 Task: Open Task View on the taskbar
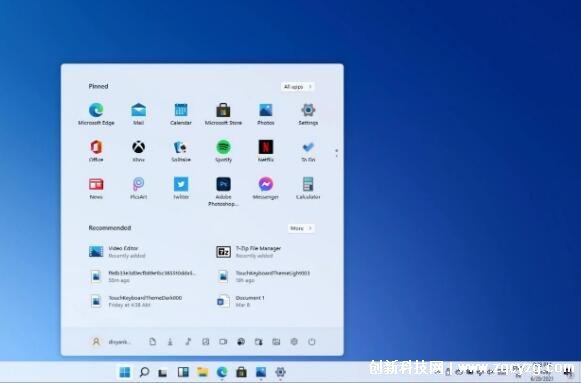point(163,372)
